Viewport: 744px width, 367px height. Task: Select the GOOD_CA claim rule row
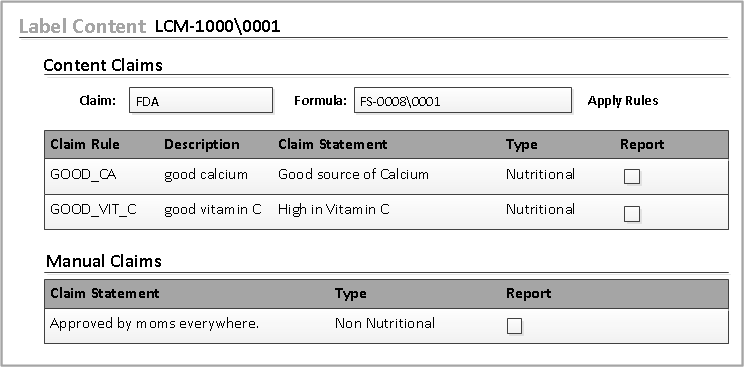pos(386,176)
